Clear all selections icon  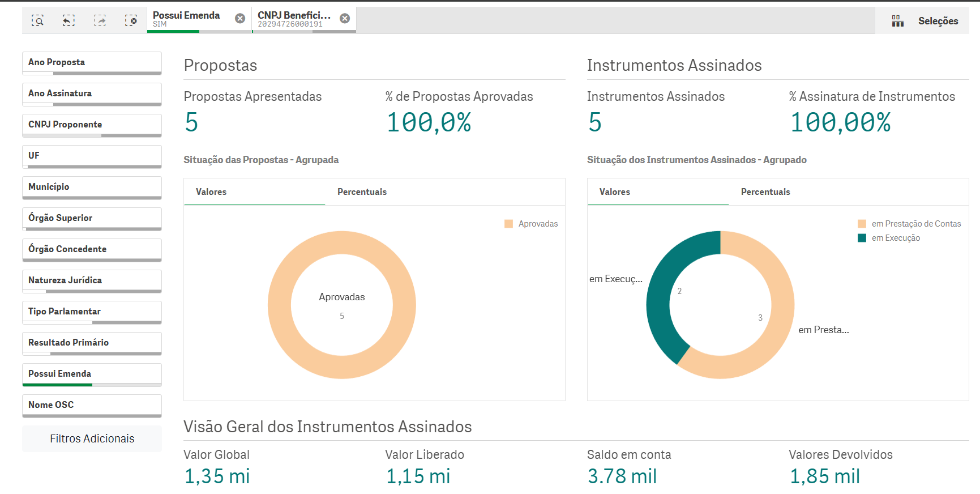point(131,21)
